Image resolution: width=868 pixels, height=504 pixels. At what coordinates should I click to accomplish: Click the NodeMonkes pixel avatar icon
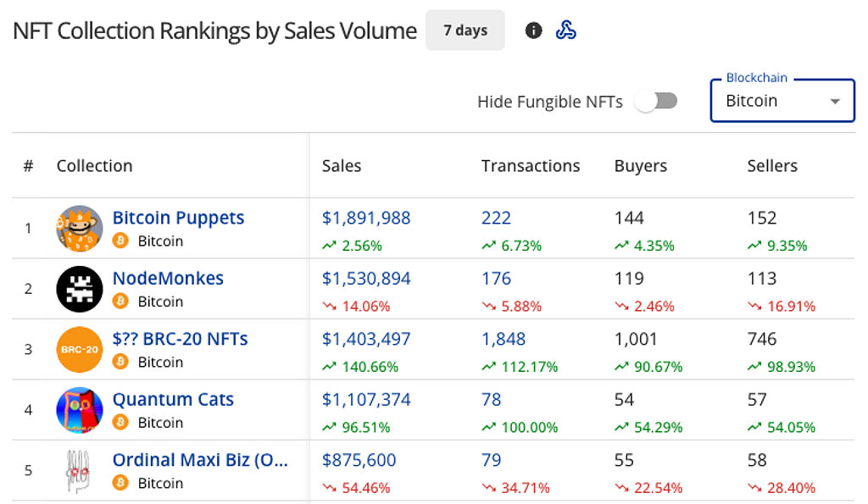click(x=80, y=289)
